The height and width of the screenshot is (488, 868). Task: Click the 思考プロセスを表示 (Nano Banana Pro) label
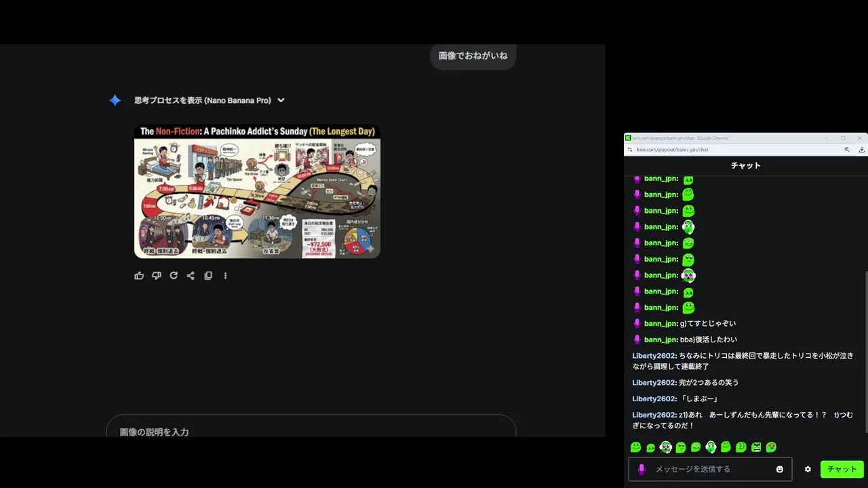coord(202,100)
